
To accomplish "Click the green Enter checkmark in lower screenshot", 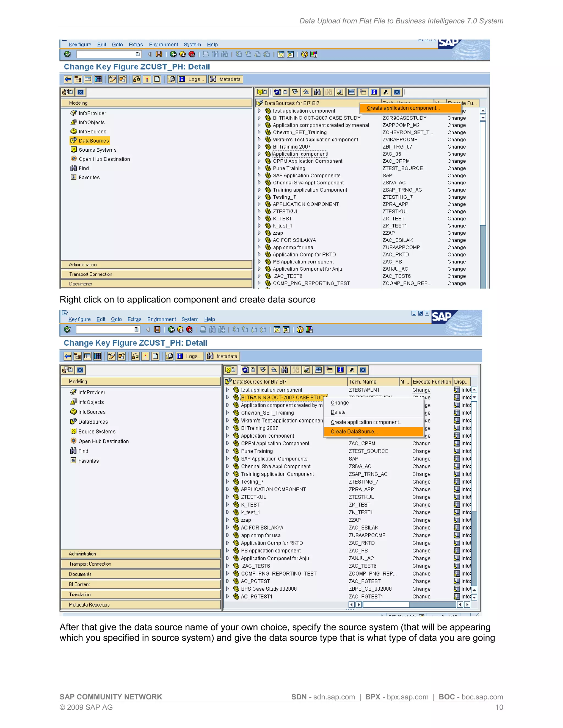I will point(67,330).
